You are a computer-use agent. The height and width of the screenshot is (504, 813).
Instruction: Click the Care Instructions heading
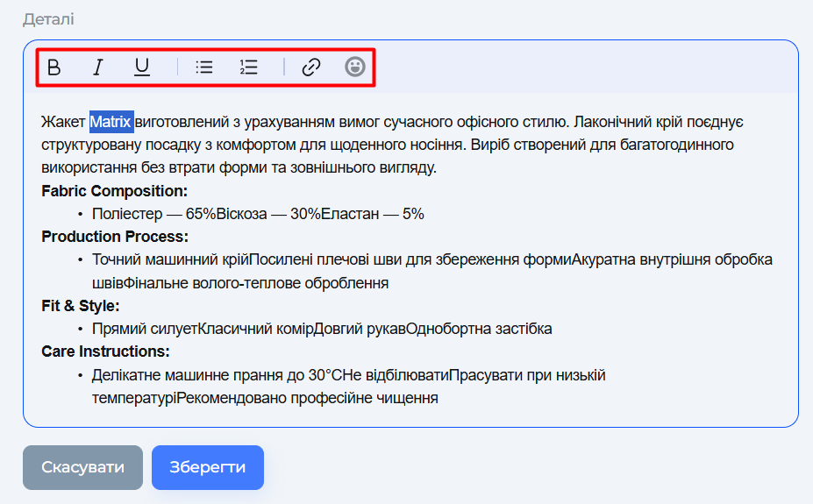(105, 351)
